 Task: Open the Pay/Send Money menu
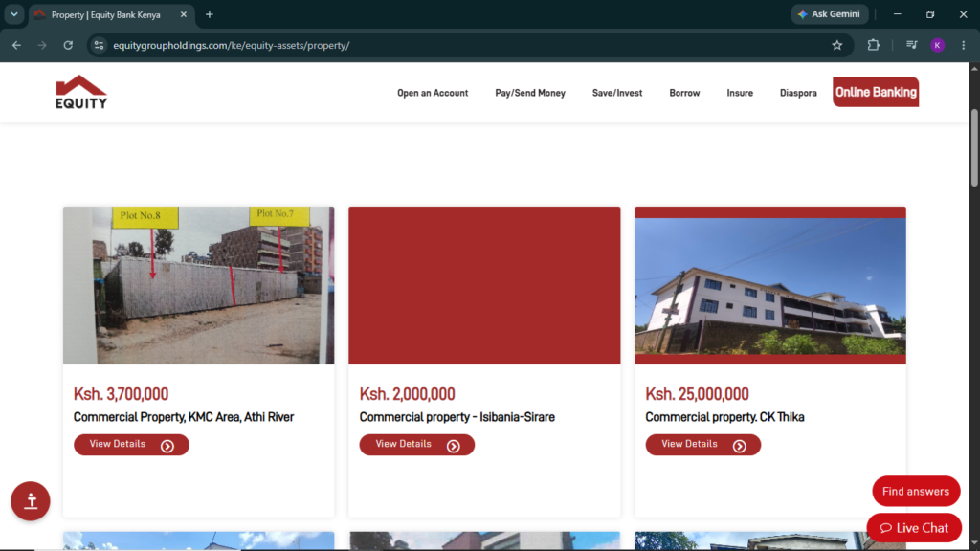click(x=530, y=93)
